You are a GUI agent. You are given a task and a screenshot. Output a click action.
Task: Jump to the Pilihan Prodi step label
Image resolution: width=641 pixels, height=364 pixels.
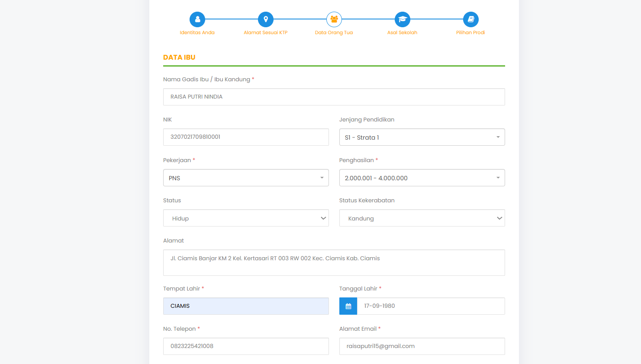tap(470, 33)
